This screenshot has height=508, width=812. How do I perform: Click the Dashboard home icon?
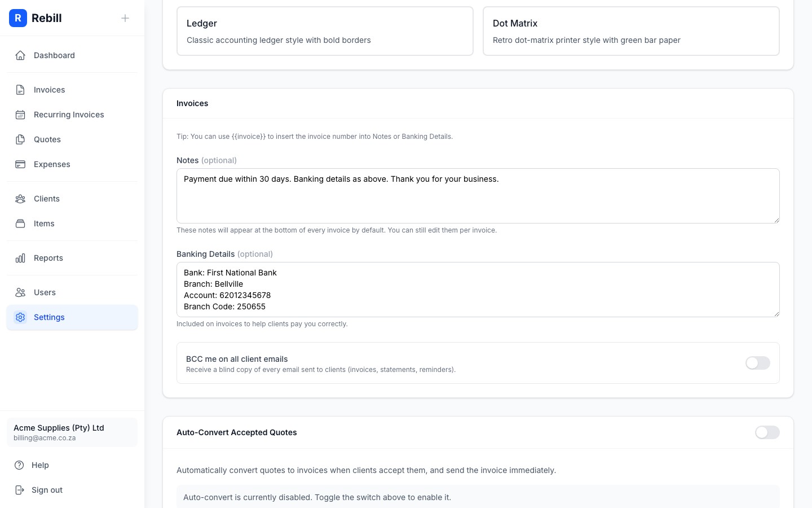[x=20, y=55]
